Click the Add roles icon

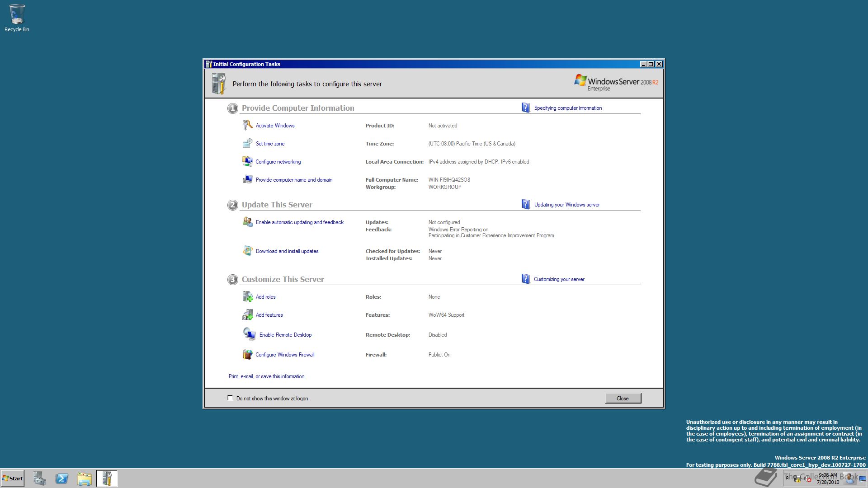point(247,296)
